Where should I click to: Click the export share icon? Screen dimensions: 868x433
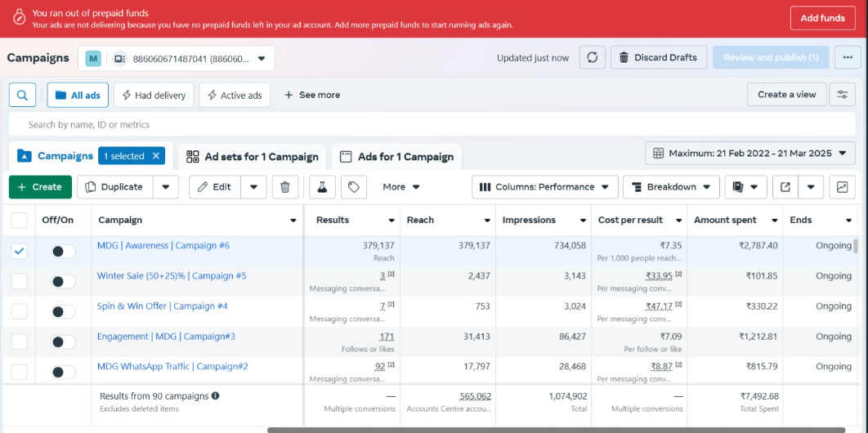(x=785, y=187)
